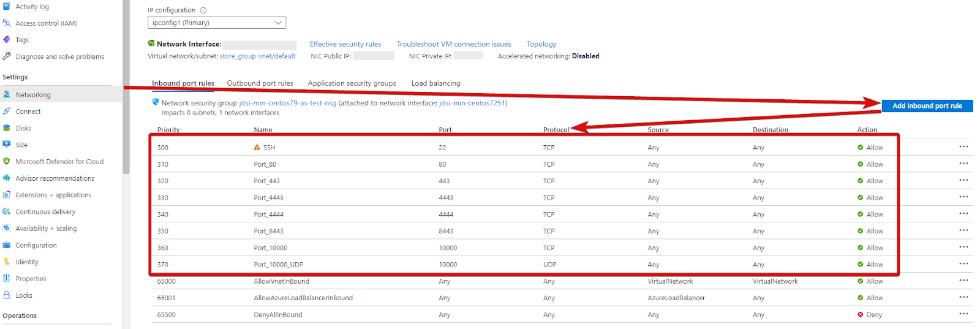Viewport: 980px width, 329px height.
Task: Click the Configuration sidebar icon
Action: tap(7, 245)
